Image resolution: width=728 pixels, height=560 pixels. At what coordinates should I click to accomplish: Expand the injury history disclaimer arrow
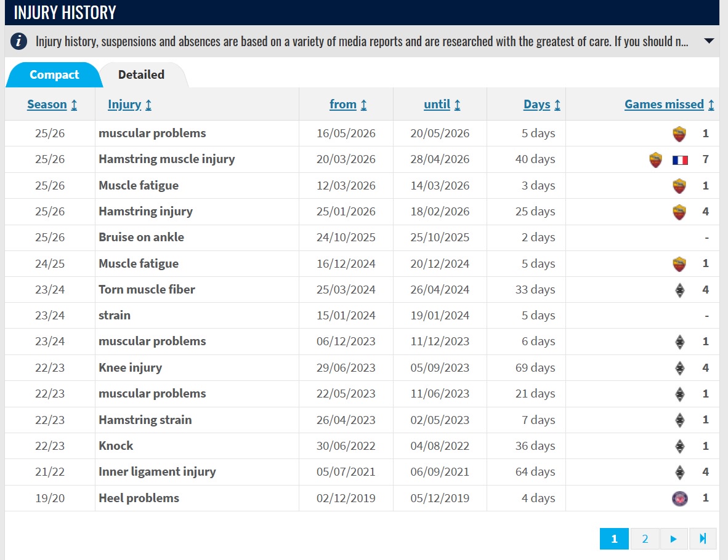708,41
